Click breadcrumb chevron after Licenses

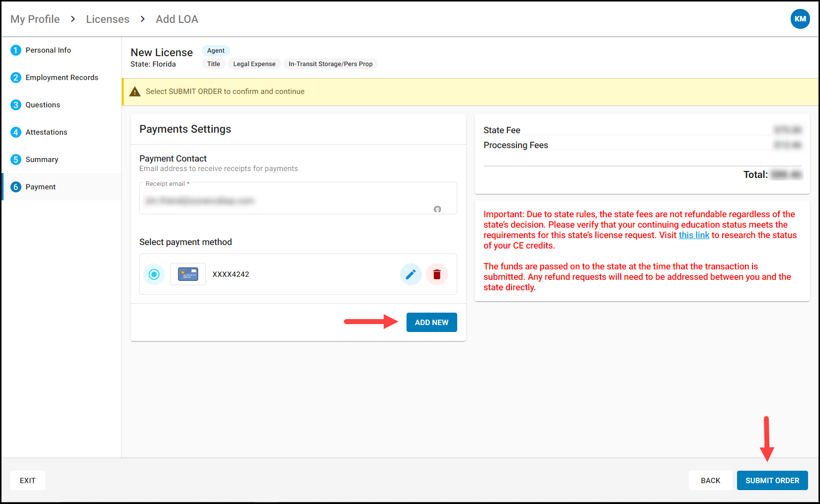tap(143, 19)
